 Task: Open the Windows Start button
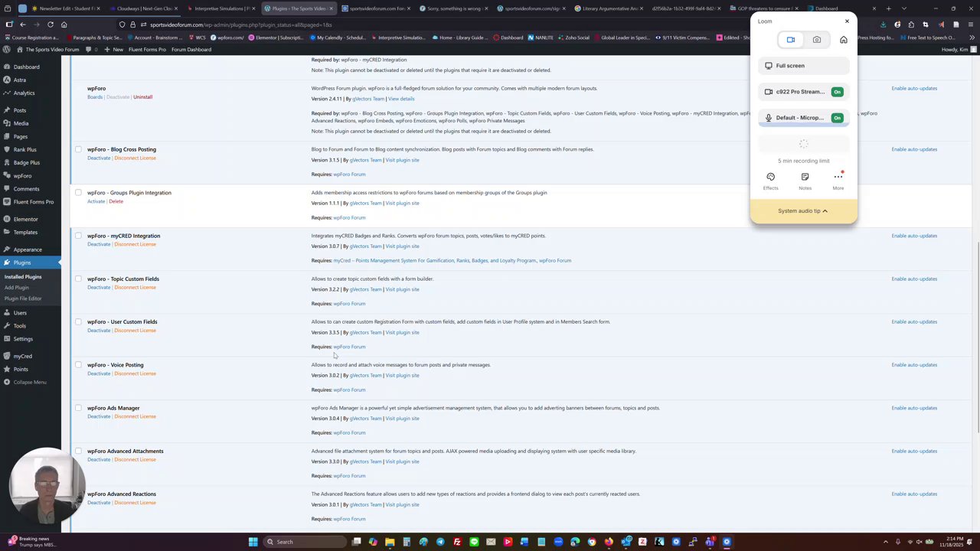pos(253,542)
